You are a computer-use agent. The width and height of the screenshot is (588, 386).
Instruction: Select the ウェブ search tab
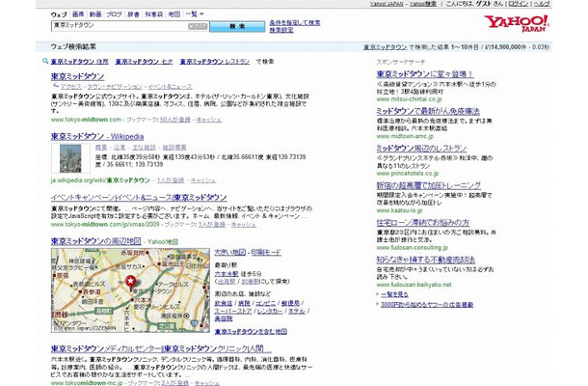point(59,14)
